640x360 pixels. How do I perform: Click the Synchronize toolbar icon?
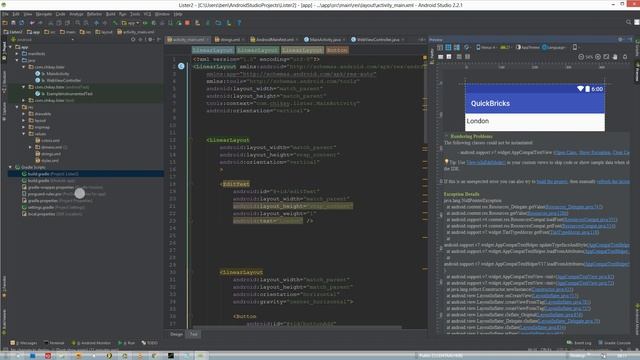click(21, 23)
